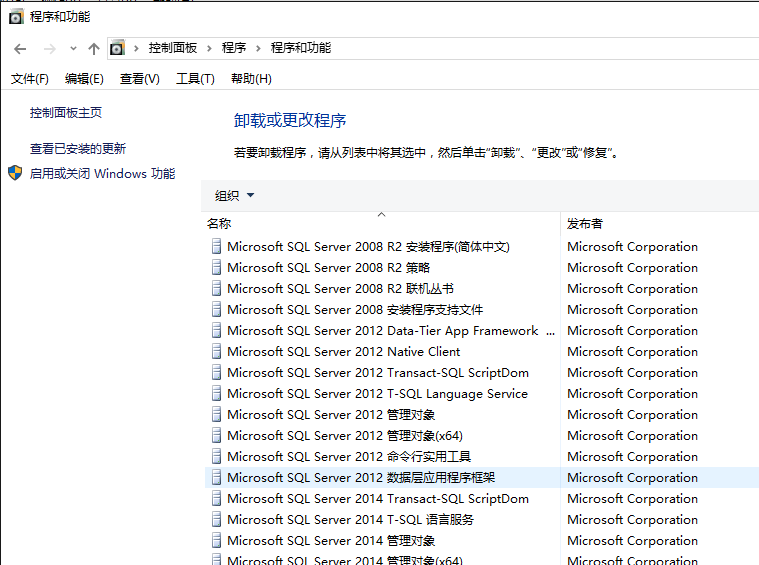Click icon of SQL Server 2012 T-SQL Language Service

(216, 394)
